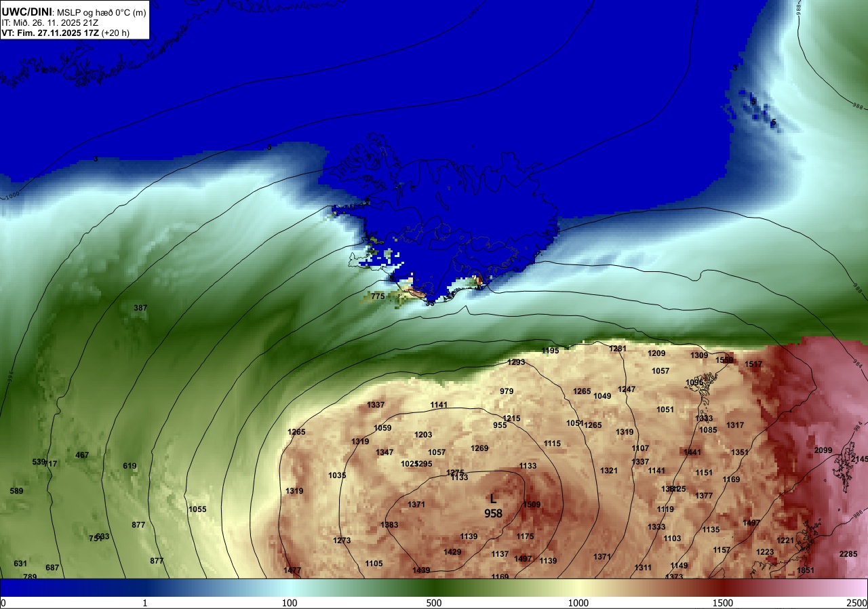Click the 1105 height label
Screen dimensions: 868x609
[x=374, y=564]
